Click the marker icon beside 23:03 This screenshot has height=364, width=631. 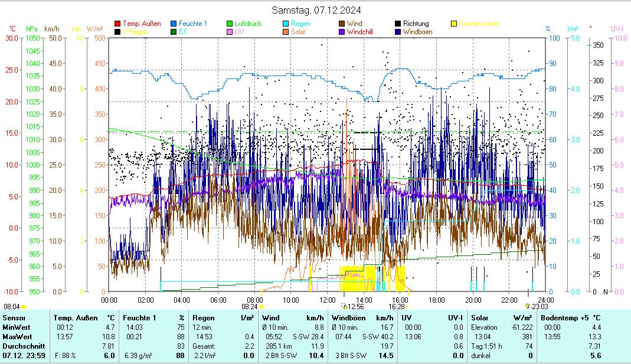527,307
